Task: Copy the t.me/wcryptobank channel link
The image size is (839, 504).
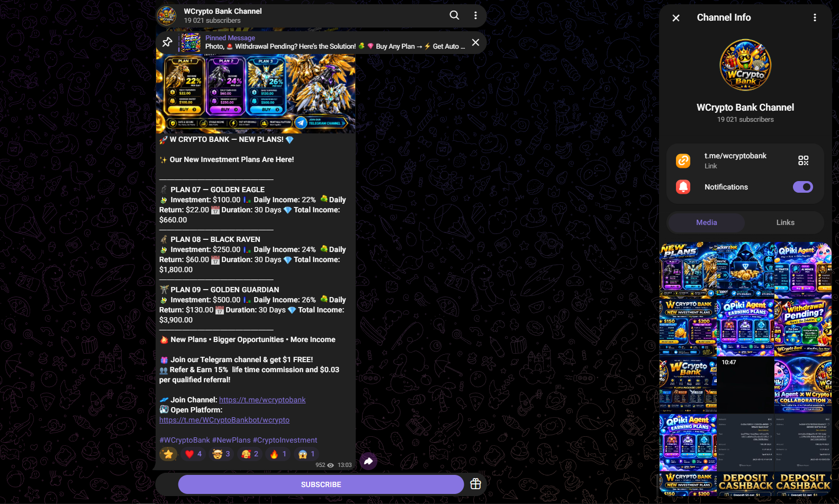Action: coord(735,156)
